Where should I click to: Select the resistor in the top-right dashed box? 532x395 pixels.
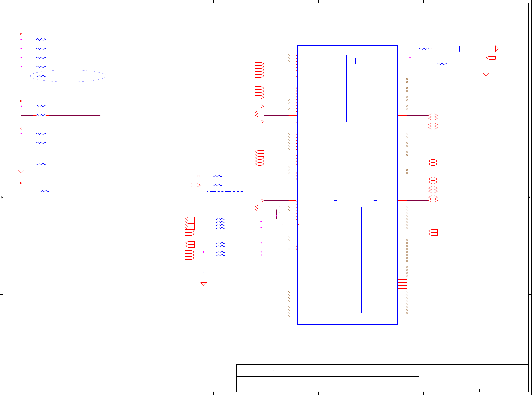pos(424,49)
